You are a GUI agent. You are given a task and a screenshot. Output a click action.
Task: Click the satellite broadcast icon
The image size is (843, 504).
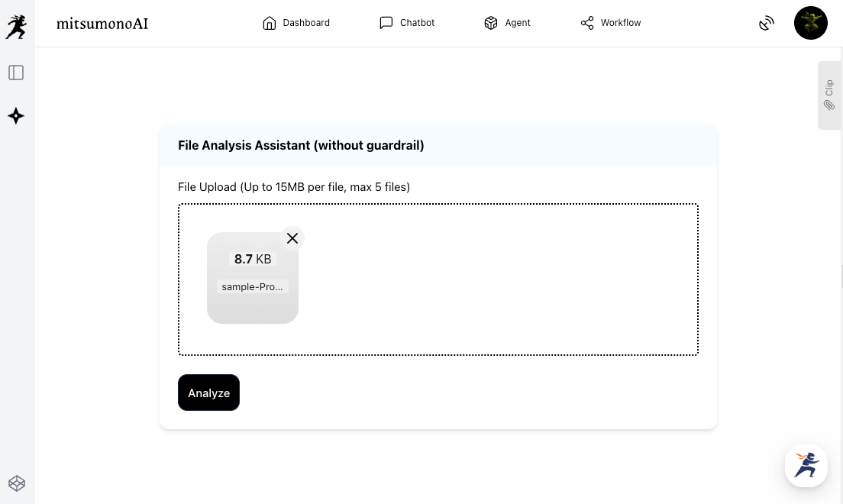(767, 24)
